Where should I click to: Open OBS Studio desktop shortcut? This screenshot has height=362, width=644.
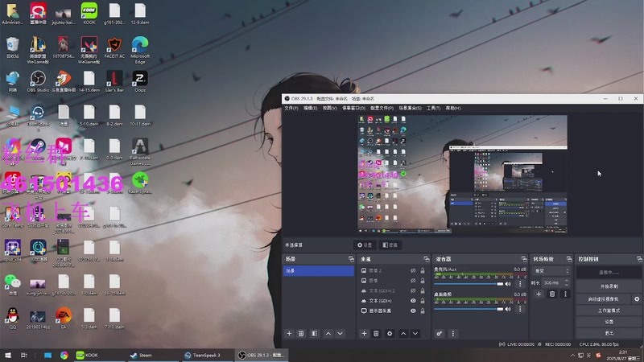[38, 81]
